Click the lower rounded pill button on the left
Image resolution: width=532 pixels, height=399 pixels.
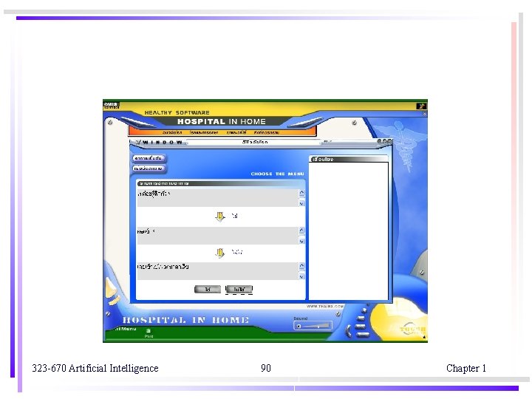coord(149,168)
